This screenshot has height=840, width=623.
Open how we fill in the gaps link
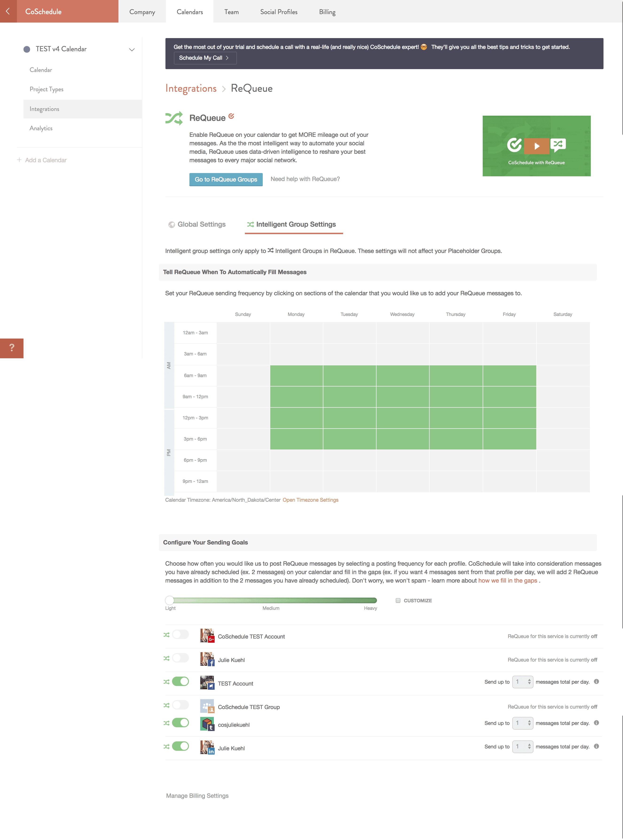[x=508, y=580]
